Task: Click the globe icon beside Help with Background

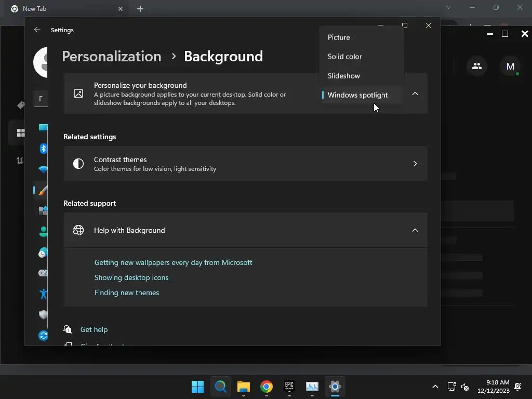Action: (78, 230)
